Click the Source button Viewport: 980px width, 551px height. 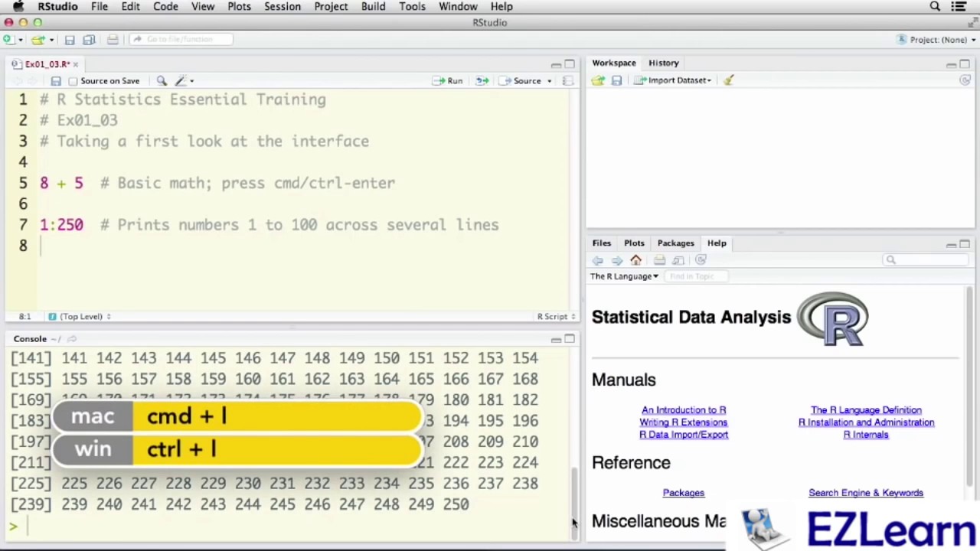[x=521, y=80]
